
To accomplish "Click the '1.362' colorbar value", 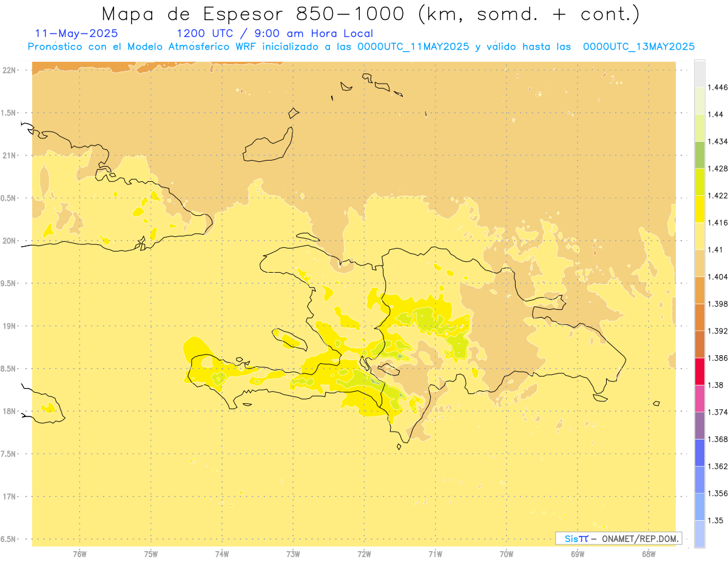I will pyautogui.click(x=718, y=466).
